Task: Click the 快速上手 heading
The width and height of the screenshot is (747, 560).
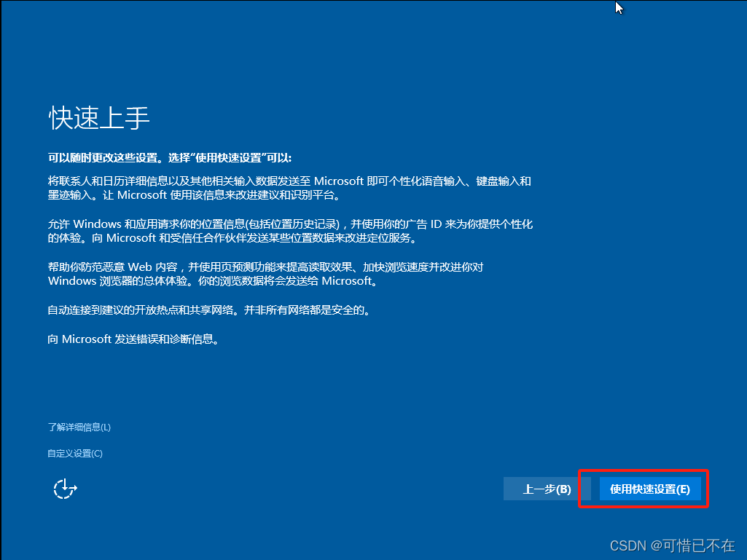Action: point(99,118)
